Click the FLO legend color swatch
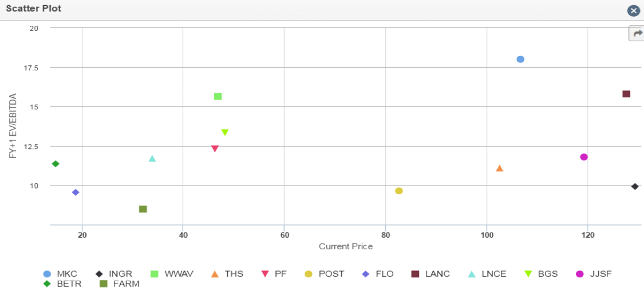 (367, 274)
